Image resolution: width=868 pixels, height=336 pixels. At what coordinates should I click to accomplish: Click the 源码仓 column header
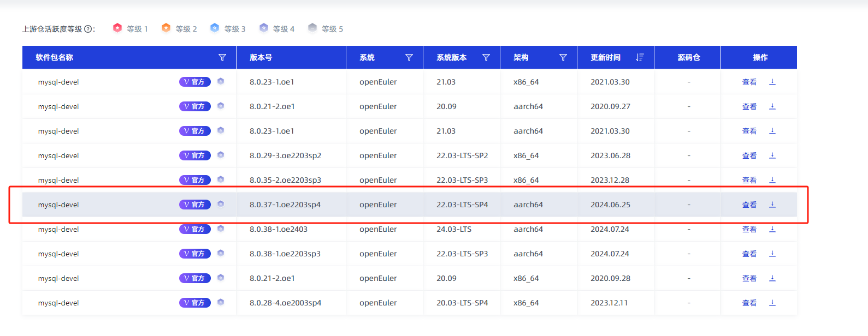[688, 57]
